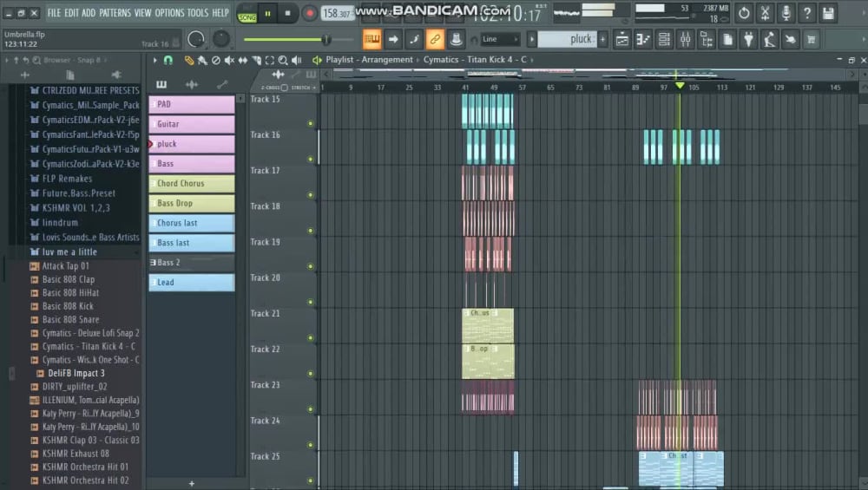Select the Guitar pattern
The width and height of the screenshot is (868, 490).
(192, 124)
